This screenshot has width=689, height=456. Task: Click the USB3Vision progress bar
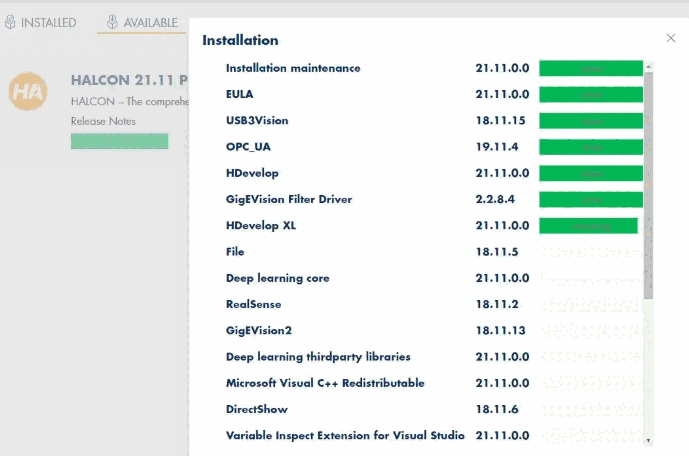click(x=591, y=121)
